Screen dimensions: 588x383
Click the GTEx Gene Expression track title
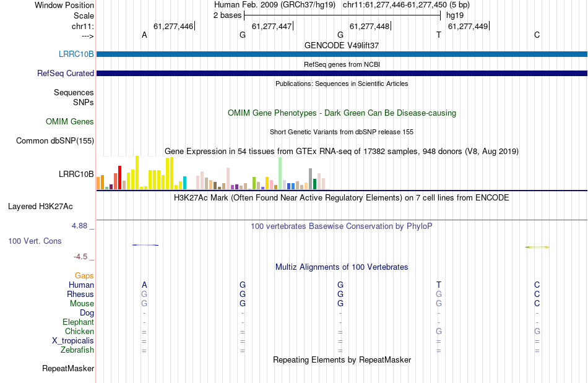(x=342, y=152)
